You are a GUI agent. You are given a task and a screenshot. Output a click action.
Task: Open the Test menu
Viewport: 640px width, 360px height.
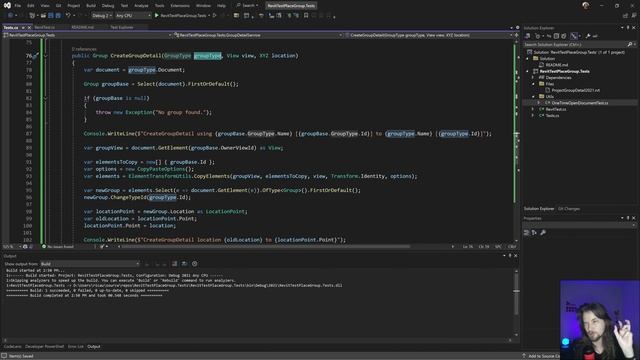pos(124,6)
